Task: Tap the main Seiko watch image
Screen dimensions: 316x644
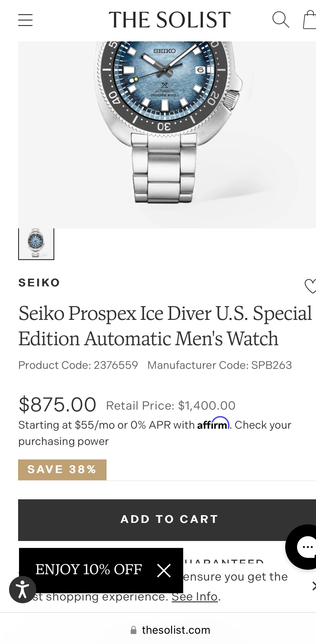Action: [167, 135]
